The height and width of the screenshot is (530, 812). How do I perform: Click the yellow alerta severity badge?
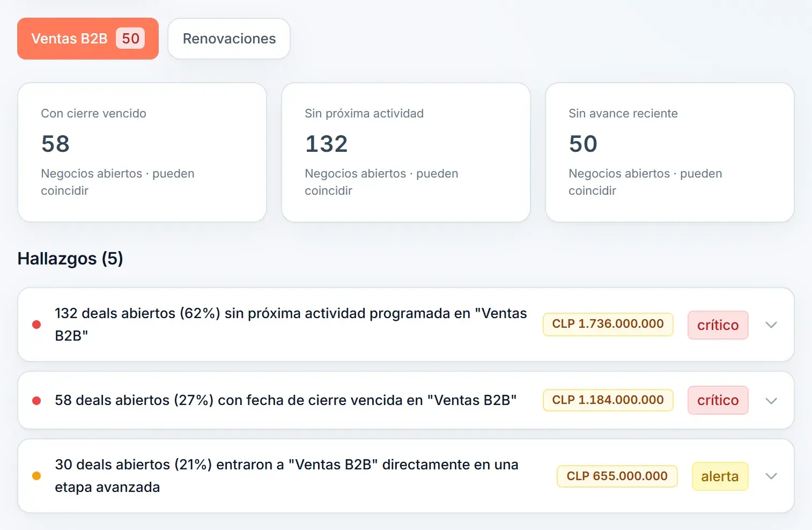(x=720, y=476)
